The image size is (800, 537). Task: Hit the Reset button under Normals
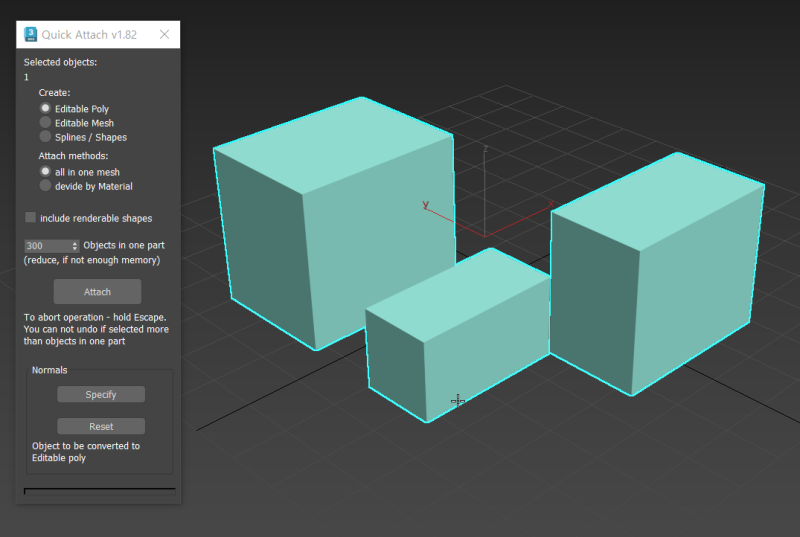click(100, 426)
